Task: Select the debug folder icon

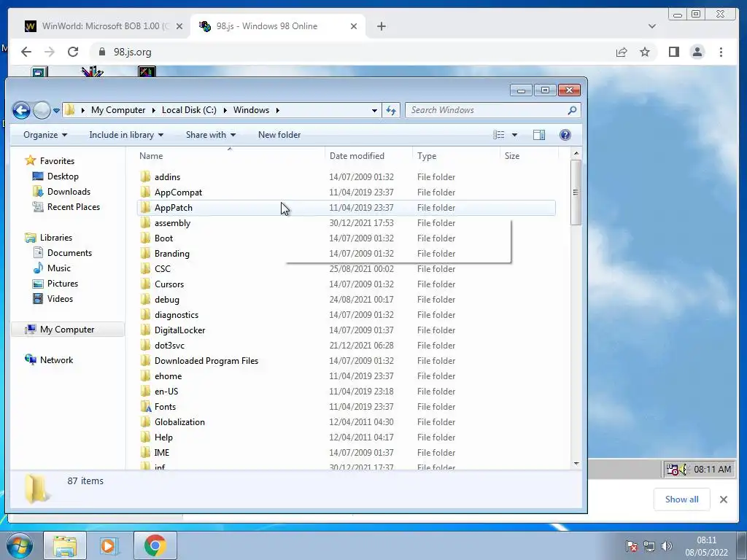Action: click(x=146, y=299)
